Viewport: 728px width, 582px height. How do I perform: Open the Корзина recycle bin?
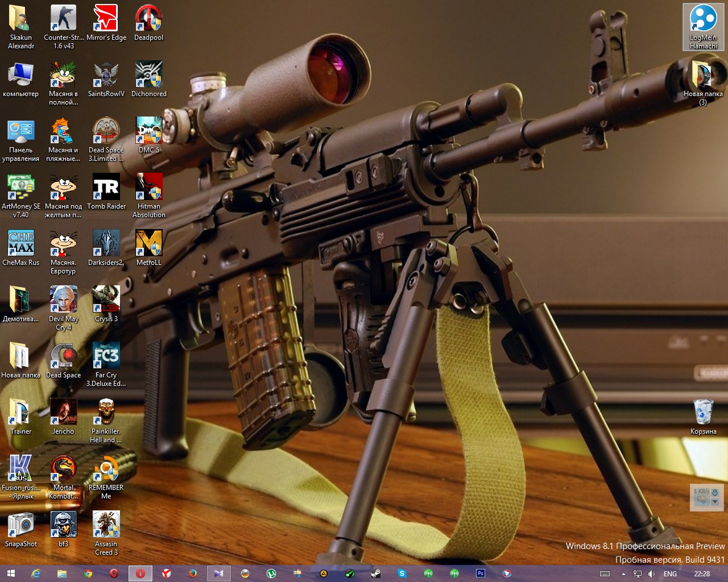(704, 417)
